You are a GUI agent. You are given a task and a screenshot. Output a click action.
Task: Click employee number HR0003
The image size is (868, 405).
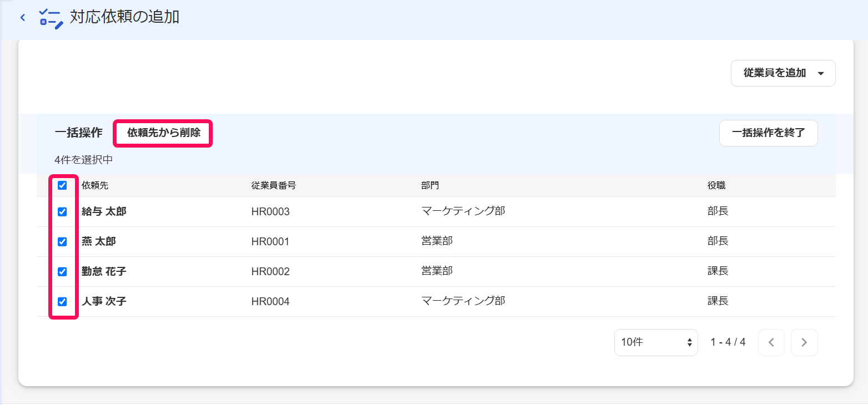click(270, 212)
